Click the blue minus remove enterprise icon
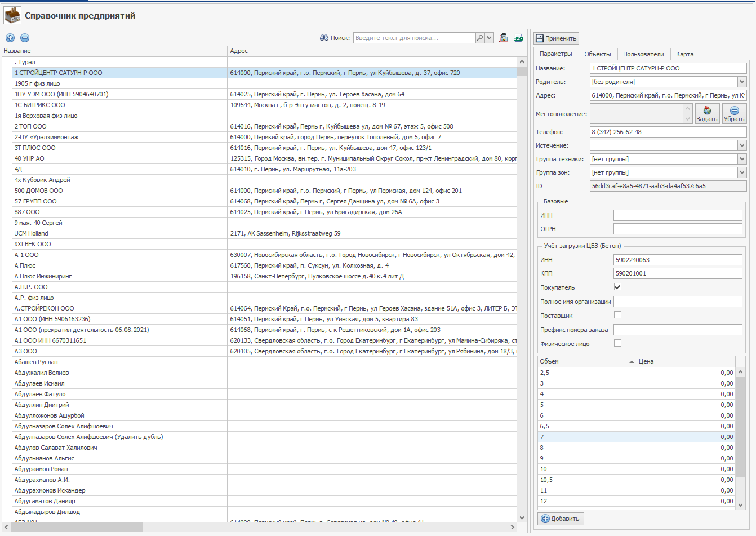The image size is (756, 536). [x=25, y=38]
